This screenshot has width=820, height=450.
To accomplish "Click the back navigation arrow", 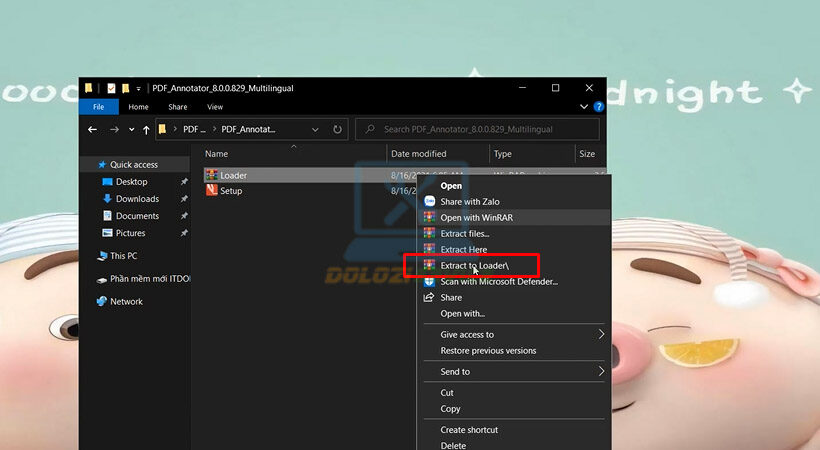I will tap(93, 130).
